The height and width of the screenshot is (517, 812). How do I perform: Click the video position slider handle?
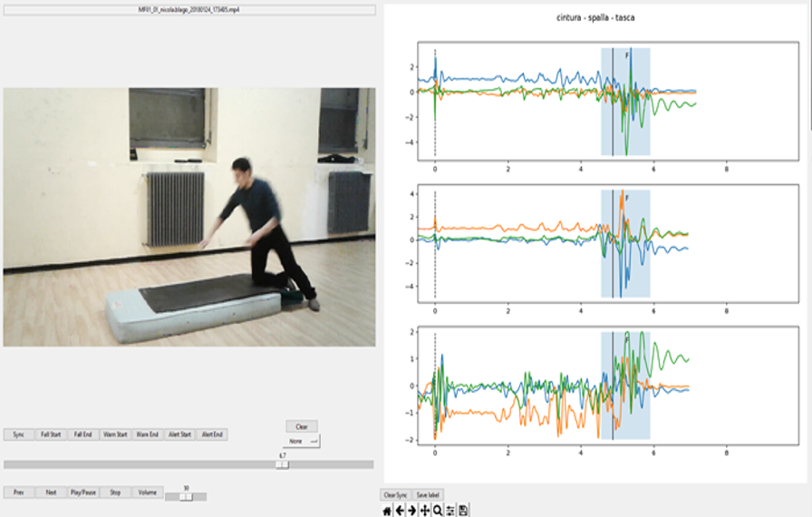tap(282, 464)
